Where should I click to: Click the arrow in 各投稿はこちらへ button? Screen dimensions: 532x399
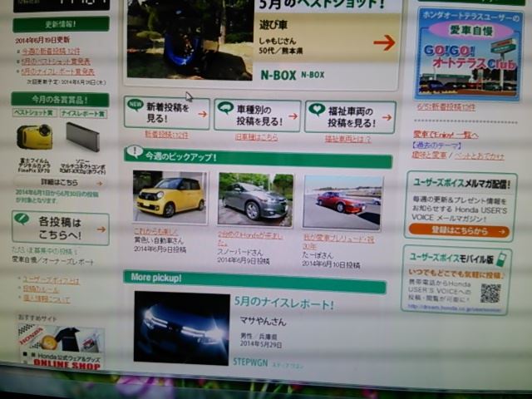coord(101,229)
